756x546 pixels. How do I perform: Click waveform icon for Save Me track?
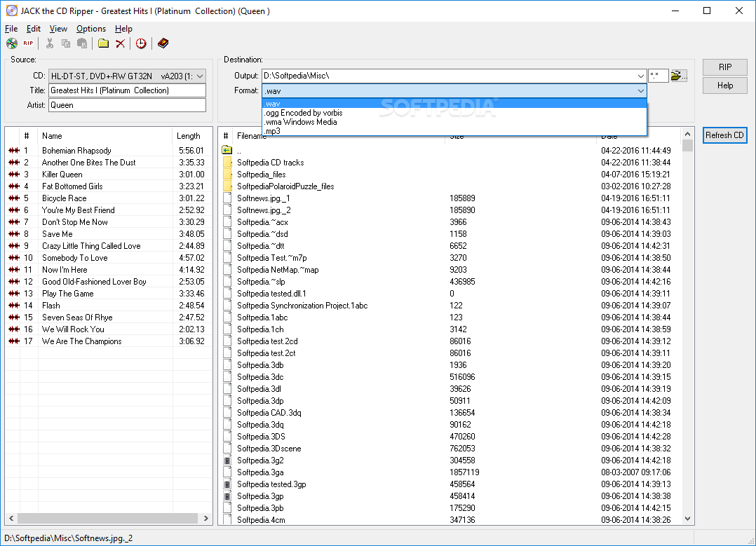[14, 233]
